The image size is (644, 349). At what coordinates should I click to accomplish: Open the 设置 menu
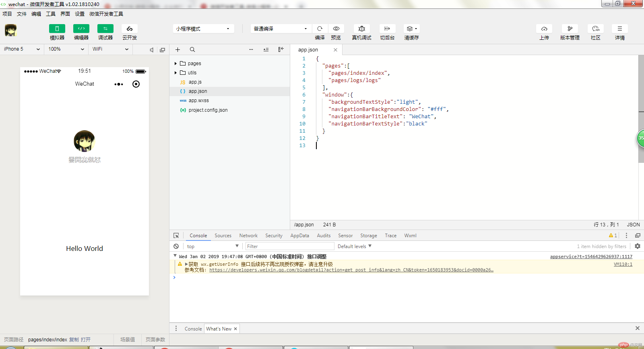point(80,14)
